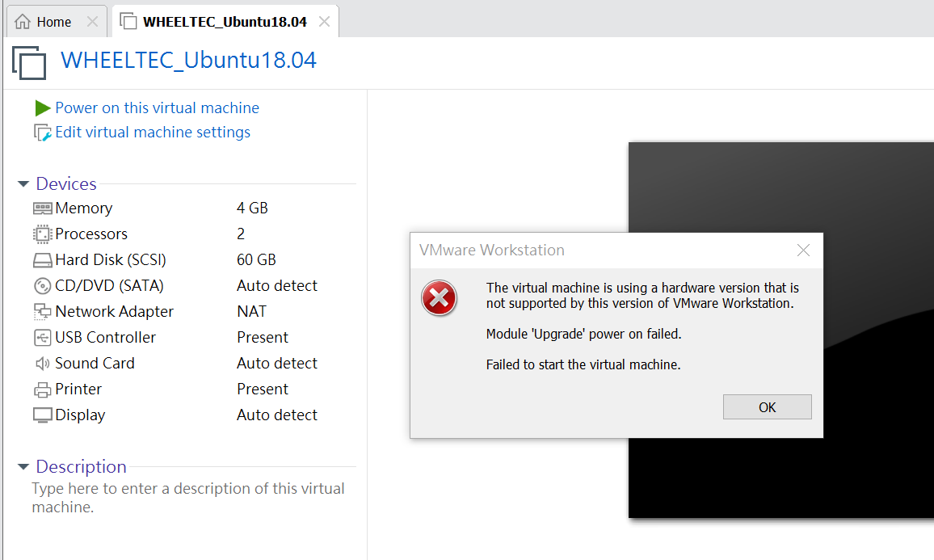Image resolution: width=934 pixels, height=560 pixels.
Task: Select the USB Controller label
Action: tap(105, 338)
